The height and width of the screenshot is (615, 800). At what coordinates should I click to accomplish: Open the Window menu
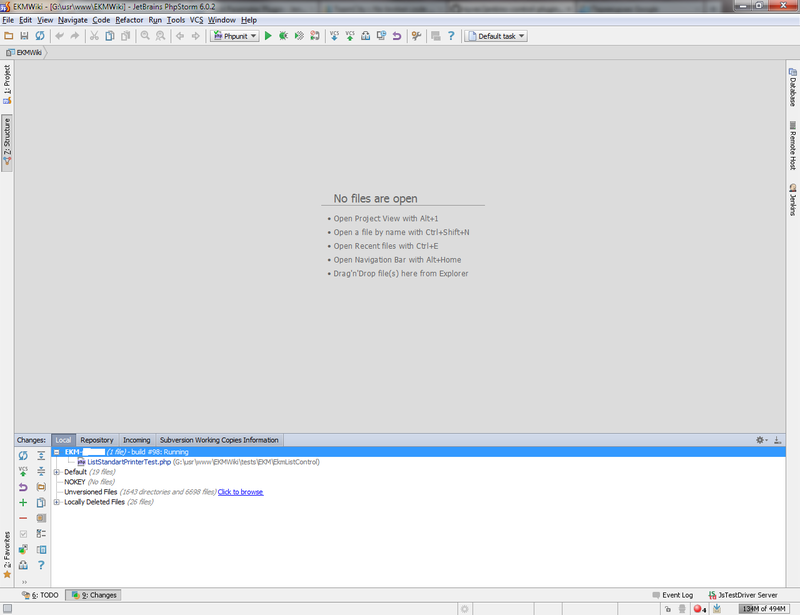(x=221, y=20)
